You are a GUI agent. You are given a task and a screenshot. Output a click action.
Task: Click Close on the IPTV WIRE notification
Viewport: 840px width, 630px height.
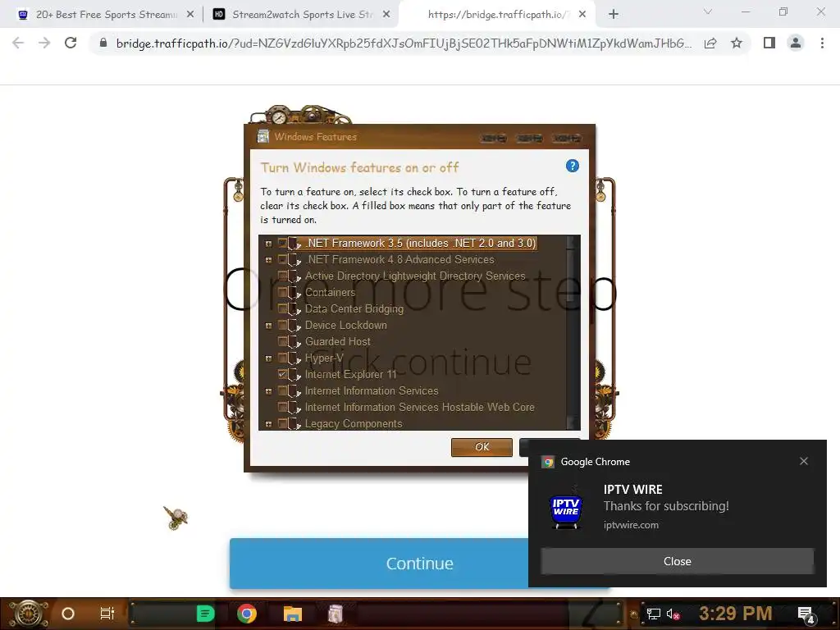point(677,561)
